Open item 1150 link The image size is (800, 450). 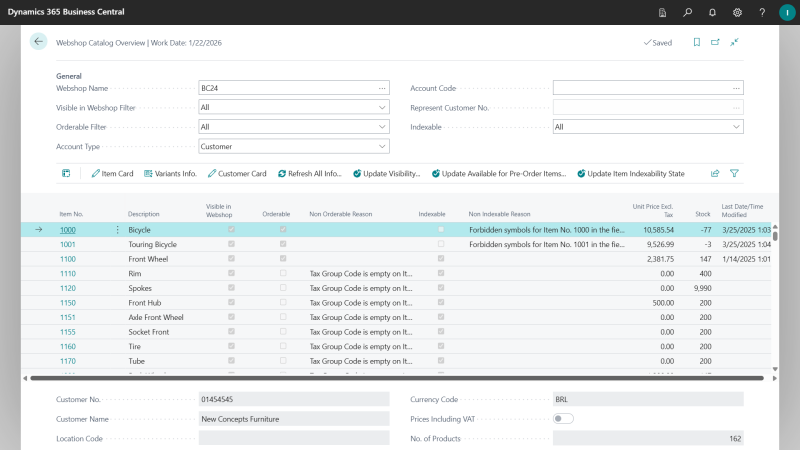pyautogui.click(x=67, y=303)
